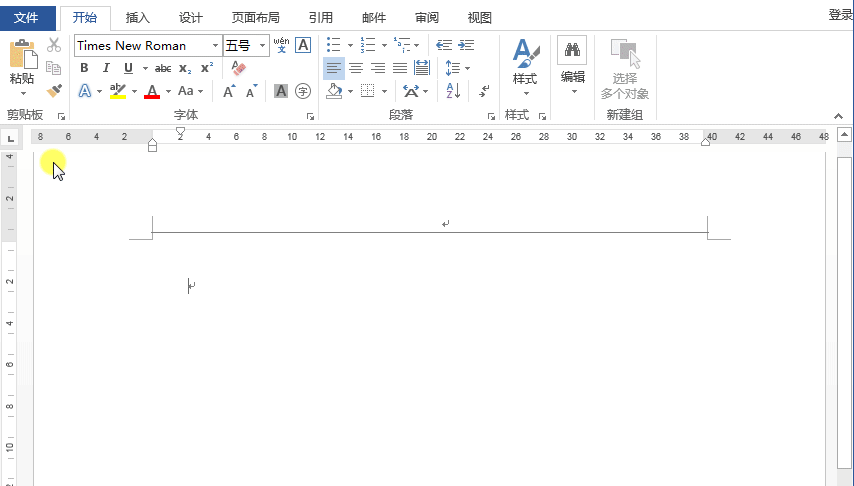Screen dimensions: 854x486
Task: Click the tab stop selector at ruler corner
Action: pos(10,138)
